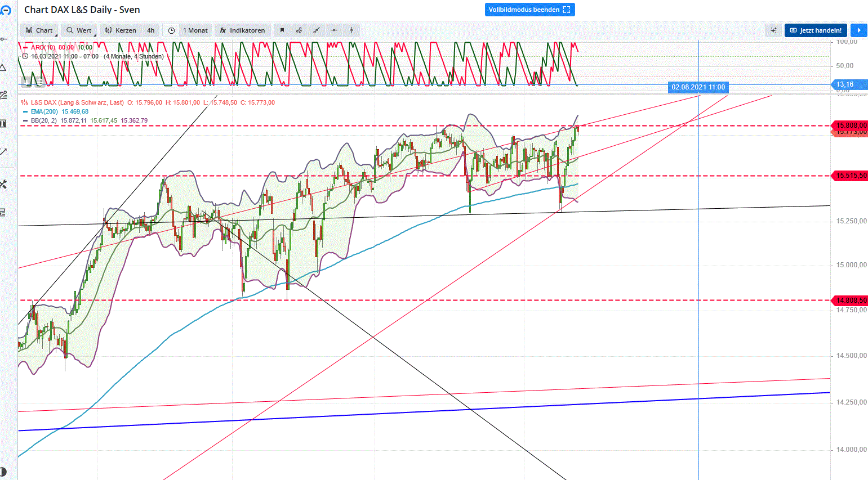
Task: Click the 14.250,00 axis label
Action: pyautogui.click(x=852, y=402)
